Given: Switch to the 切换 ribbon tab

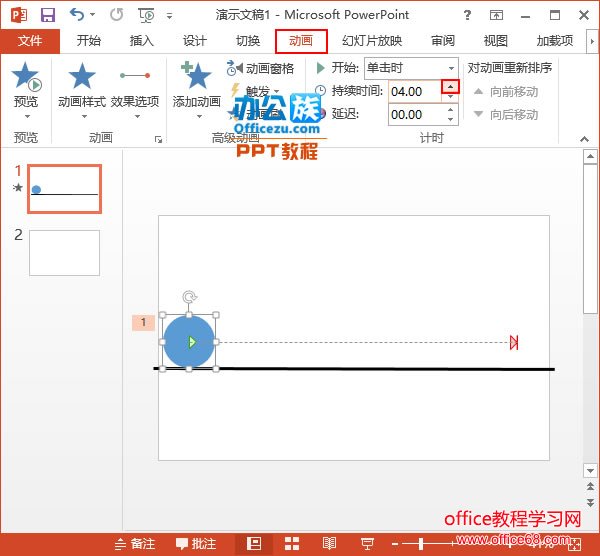Looking at the screenshot, I should tap(248, 41).
